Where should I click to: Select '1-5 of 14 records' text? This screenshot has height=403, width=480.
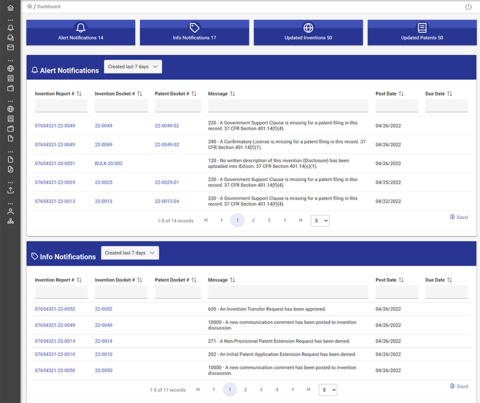coord(176,221)
